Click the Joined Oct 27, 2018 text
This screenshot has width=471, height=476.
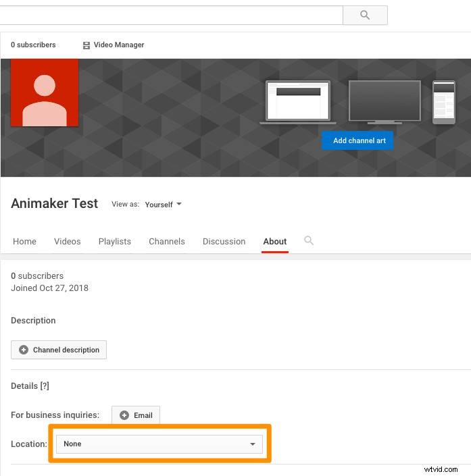click(x=49, y=288)
